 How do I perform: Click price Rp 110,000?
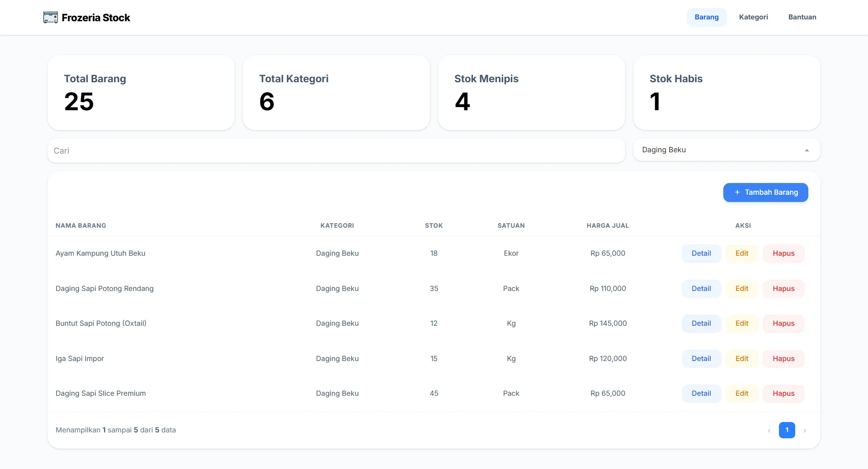[x=608, y=289]
